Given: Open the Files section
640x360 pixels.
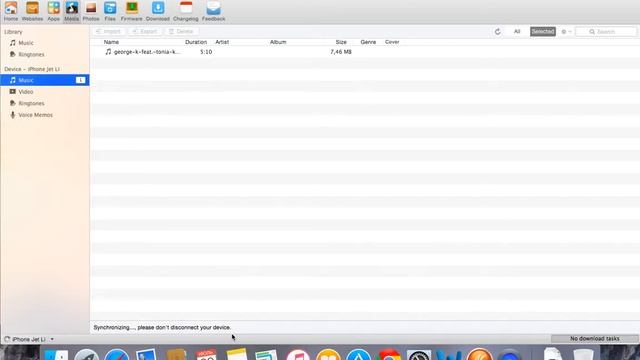Looking at the screenshot, I should (x=110, y=11).
